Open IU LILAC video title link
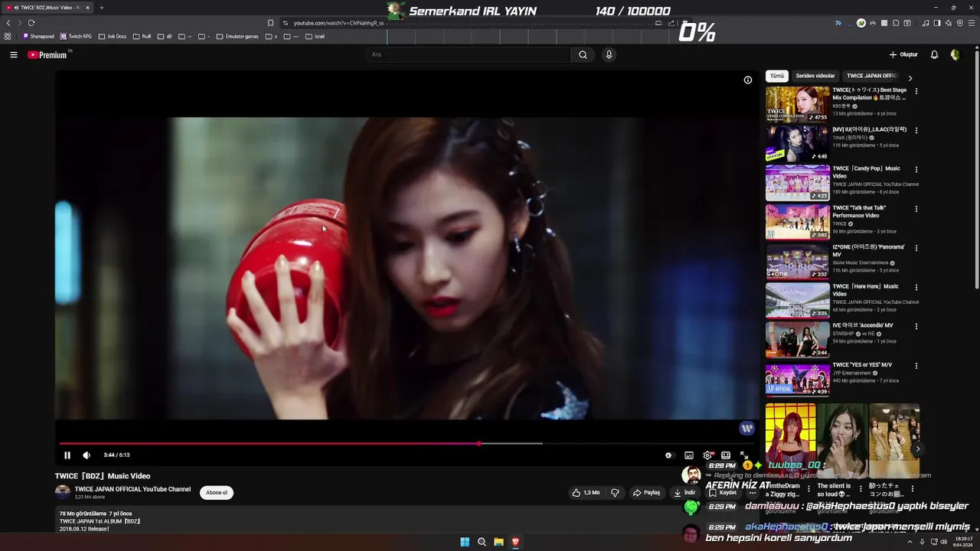This screenshot has height=551, width=980. (x=869, y=129)
